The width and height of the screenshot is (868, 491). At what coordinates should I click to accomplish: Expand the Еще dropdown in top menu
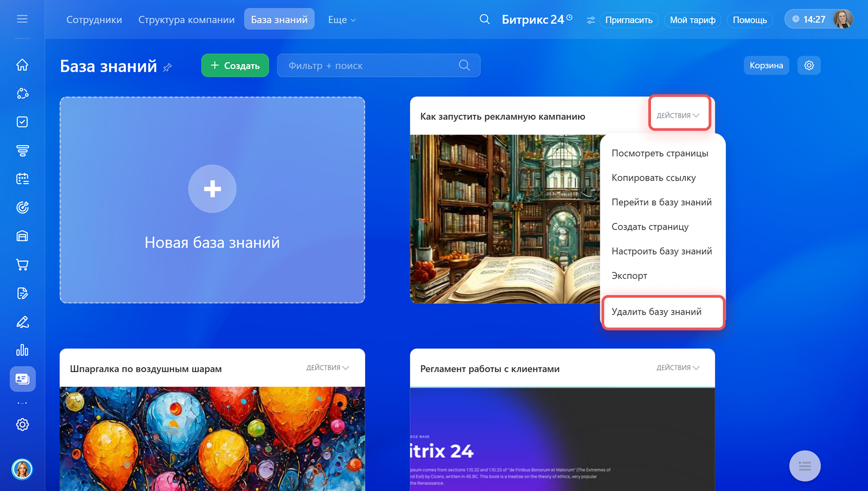pyautogui.click(x=342, y=20)
